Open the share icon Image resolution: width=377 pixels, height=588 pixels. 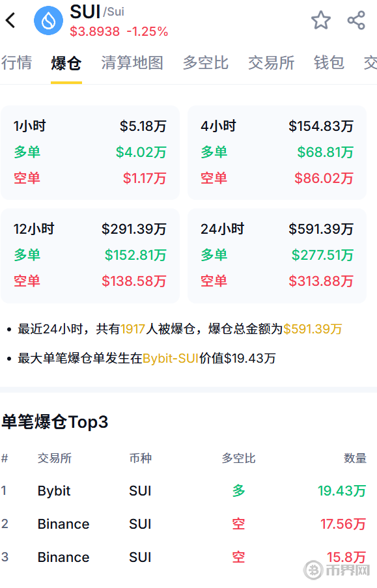coord(356,20)
